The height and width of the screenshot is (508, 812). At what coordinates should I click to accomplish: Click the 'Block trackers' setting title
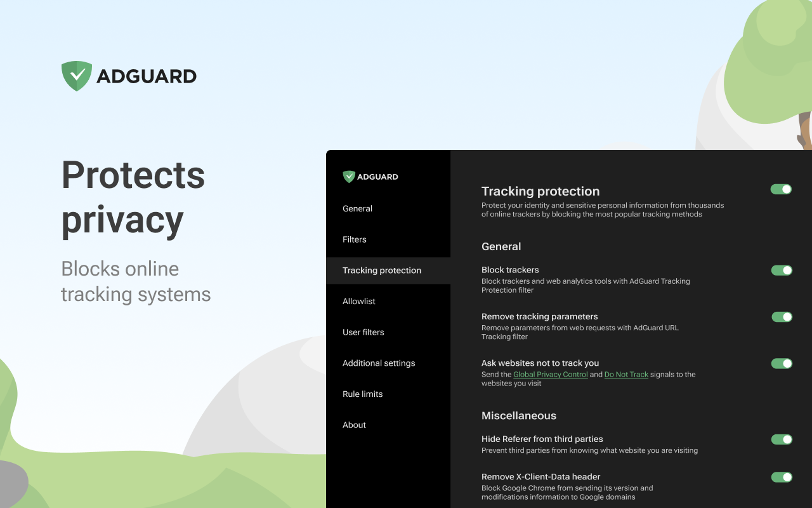(x=510, y=270)
